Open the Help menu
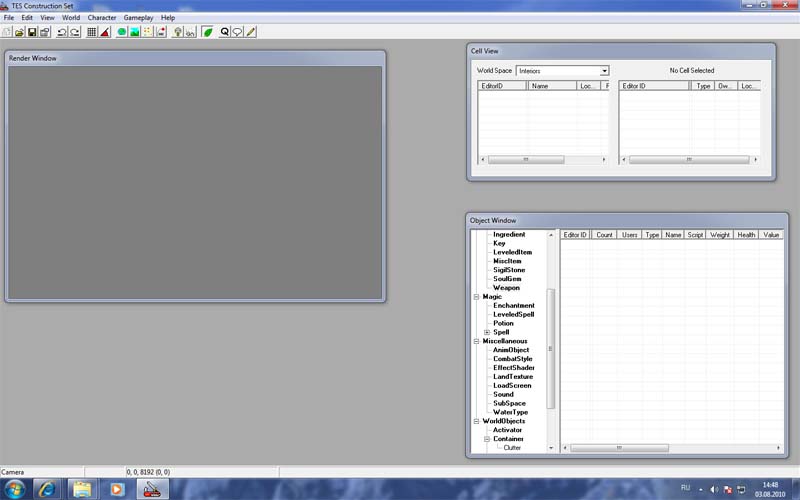 [x=168, y=17]
